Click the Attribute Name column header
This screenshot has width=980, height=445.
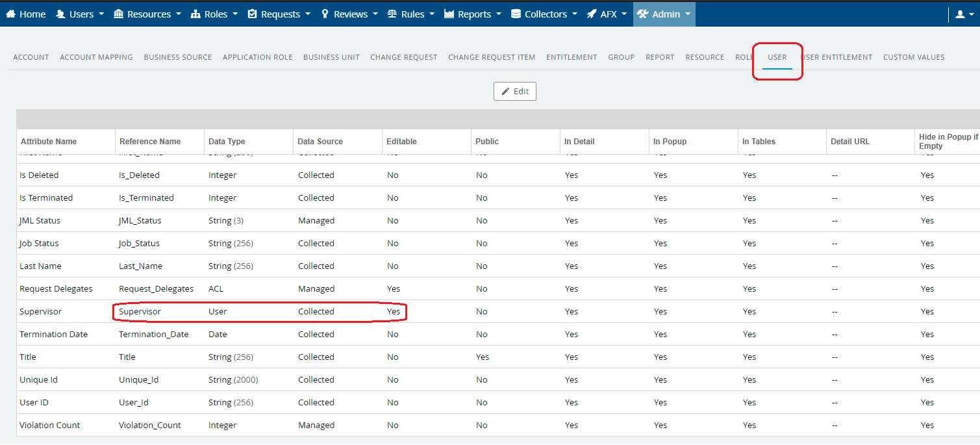(49, 142)
